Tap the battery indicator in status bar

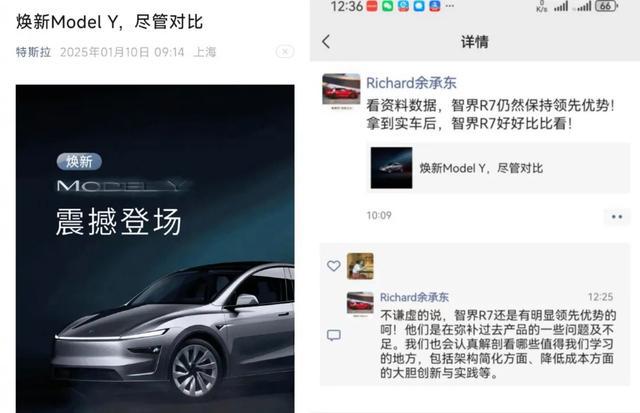tap(607, 6)
